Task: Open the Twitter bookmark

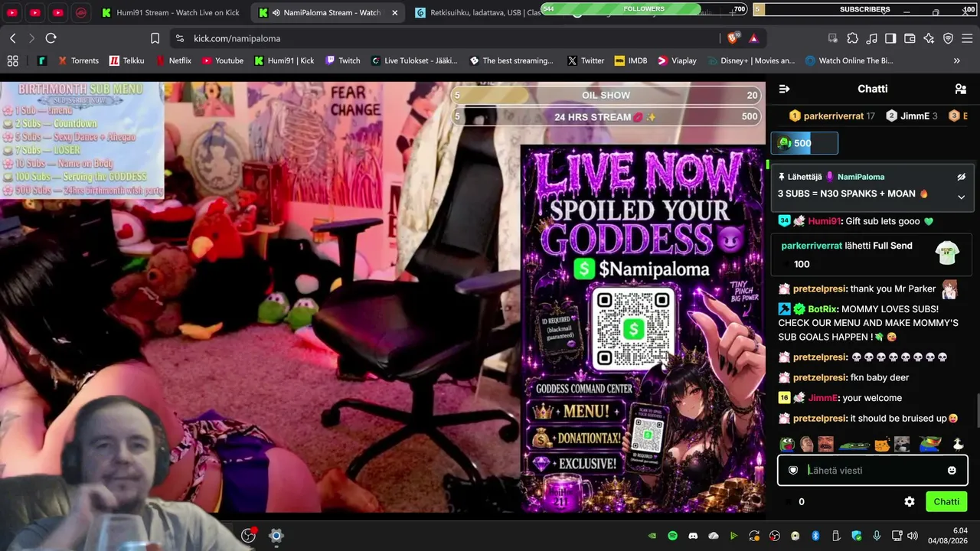Action: 585,60
